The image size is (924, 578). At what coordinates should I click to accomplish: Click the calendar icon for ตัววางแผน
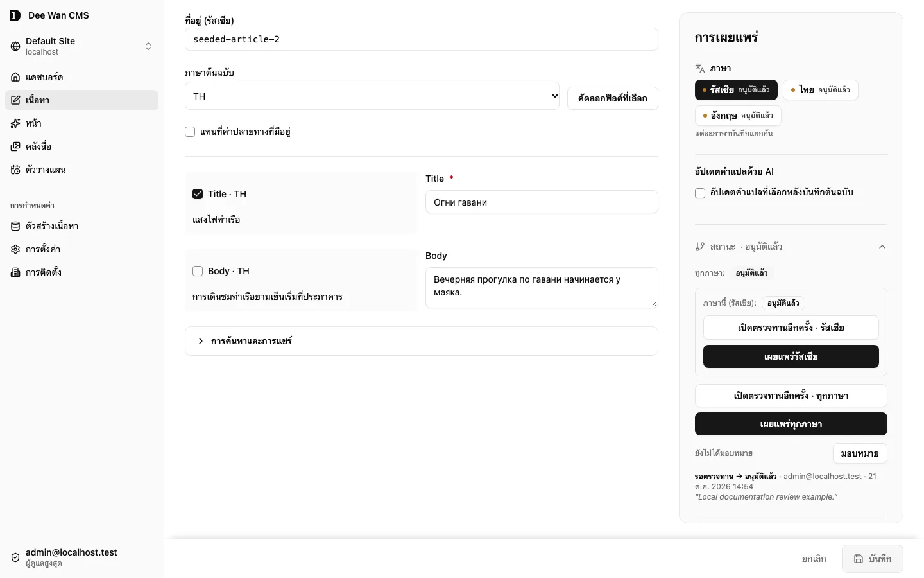coord(15,170)
